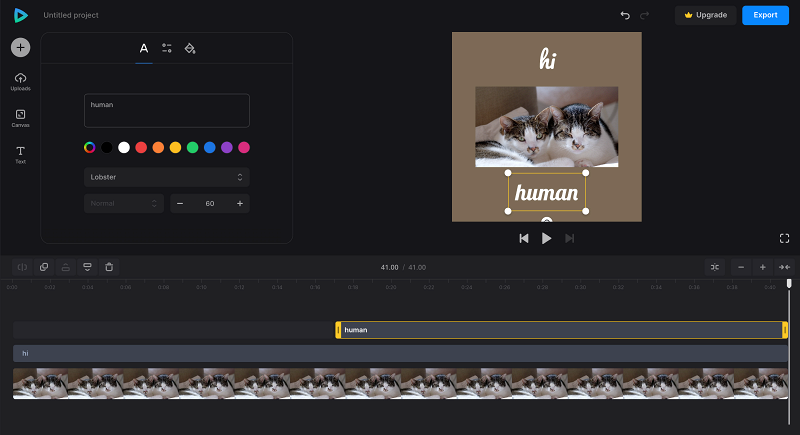The height and width of the screenshot is (435, 800).
Task: Skip to the end of video
Action: tap(569, 238)
